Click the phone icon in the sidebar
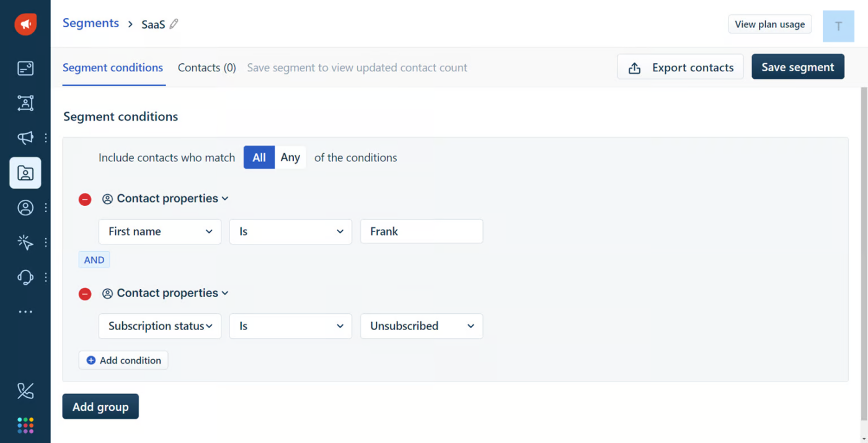 click(x=25, y=390)
